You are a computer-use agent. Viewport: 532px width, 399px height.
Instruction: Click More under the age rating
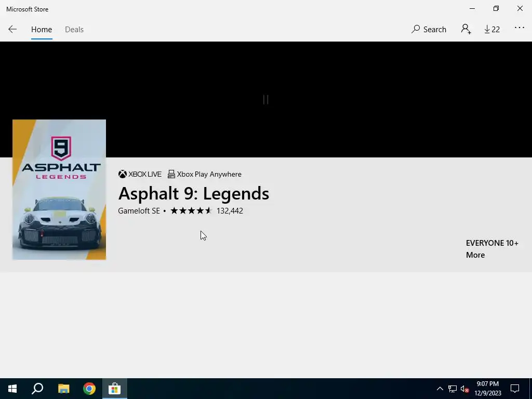point(475,255)
